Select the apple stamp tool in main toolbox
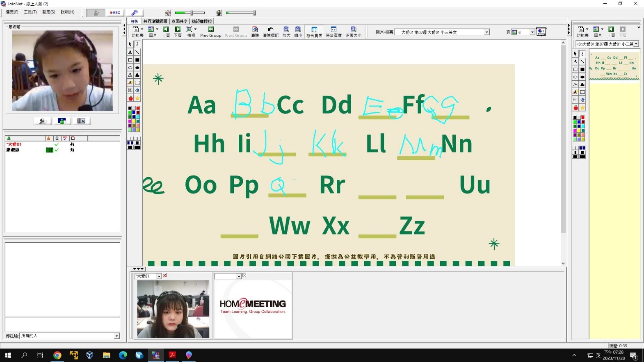The height and width of the screenshot is (362, 644). [130, 98]
